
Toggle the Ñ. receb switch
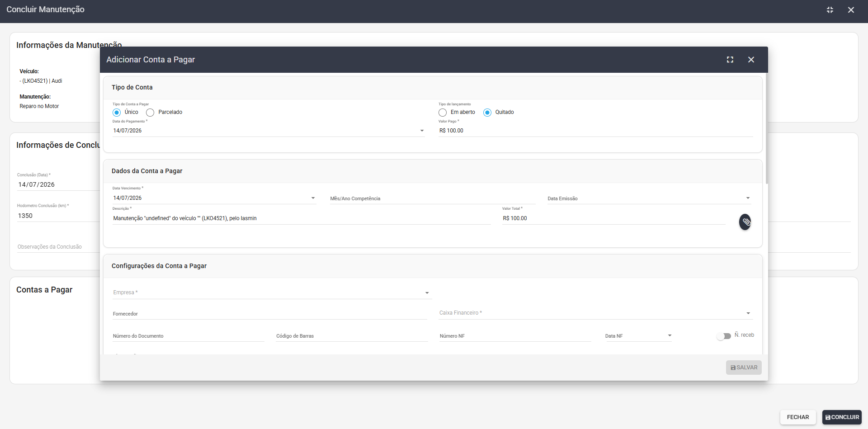tap(724, 336)
